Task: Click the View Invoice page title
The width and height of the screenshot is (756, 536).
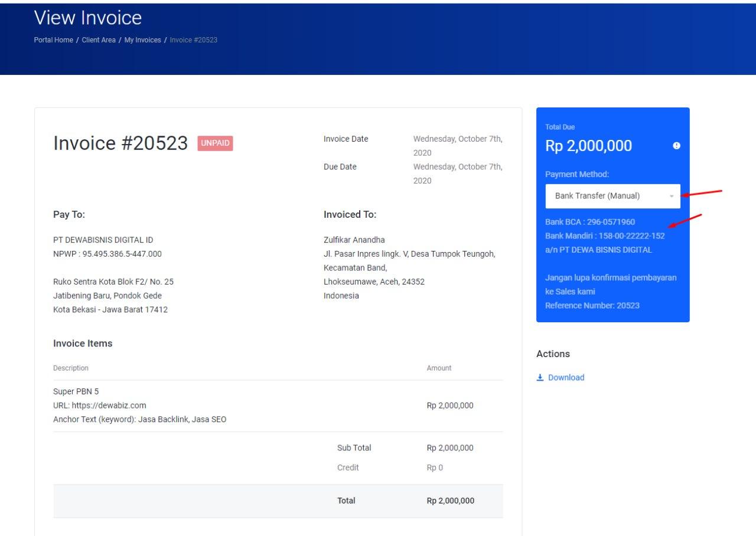Action: (x=88, y=18)
